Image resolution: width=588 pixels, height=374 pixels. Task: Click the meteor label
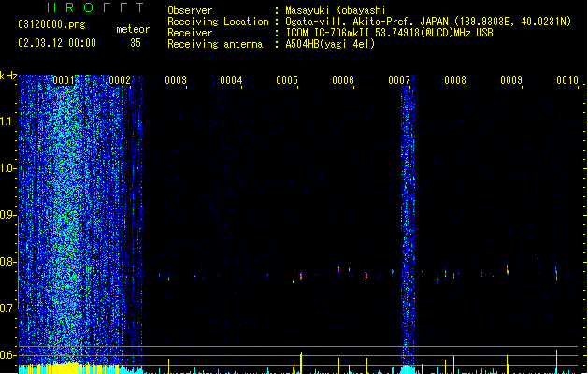(133, 29)
